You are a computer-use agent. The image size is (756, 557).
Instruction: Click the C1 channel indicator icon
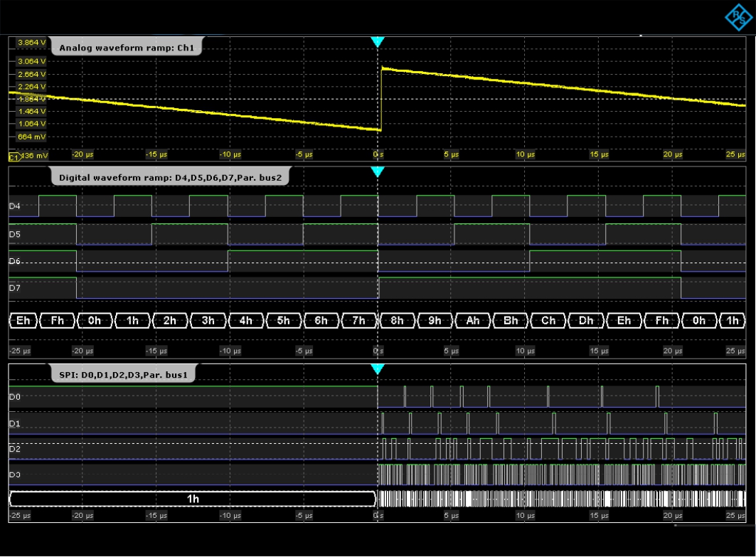tap(14, 157)
